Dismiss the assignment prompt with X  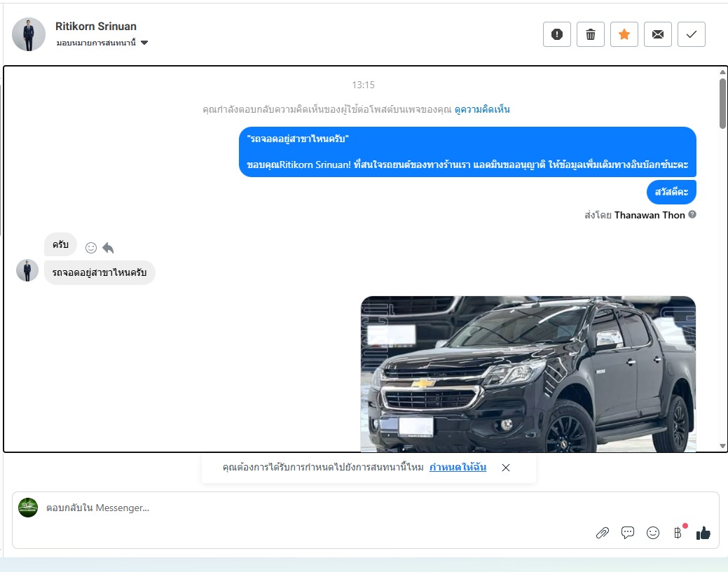(x=506, y=468)
